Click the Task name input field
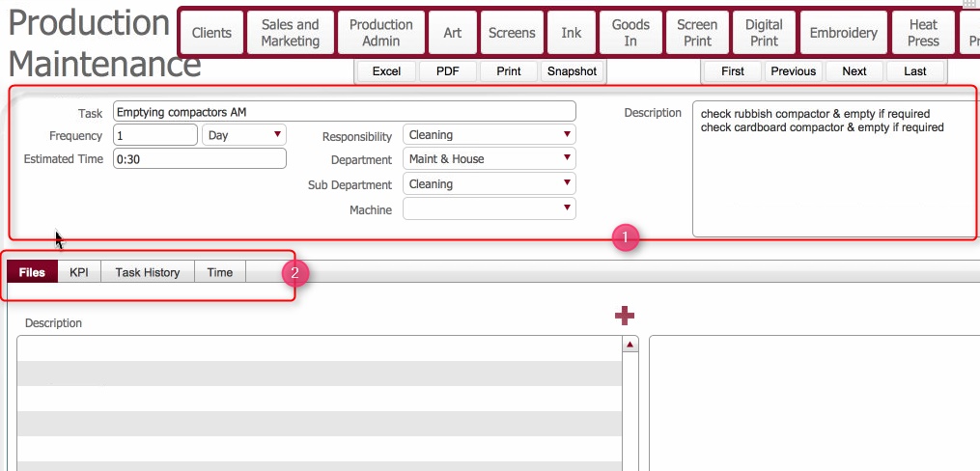The height and width of the screenshot is (471, 980). click(344, 111)
